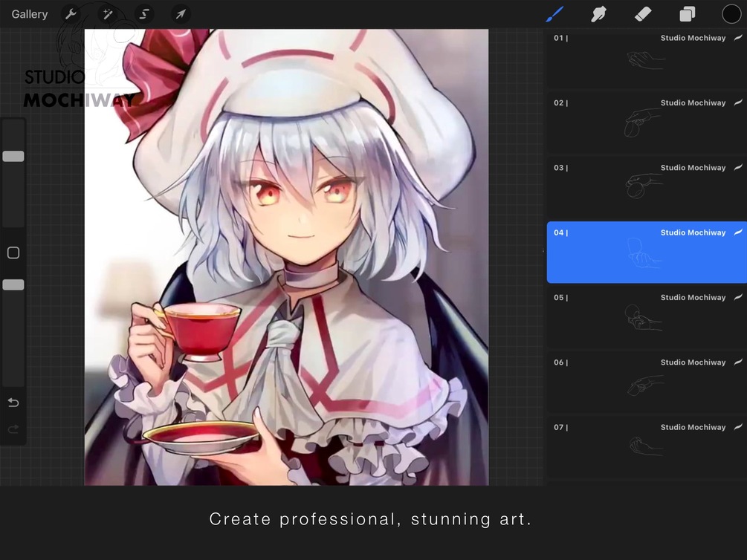Click the brush stroke icon on row 04

[738, 232]
